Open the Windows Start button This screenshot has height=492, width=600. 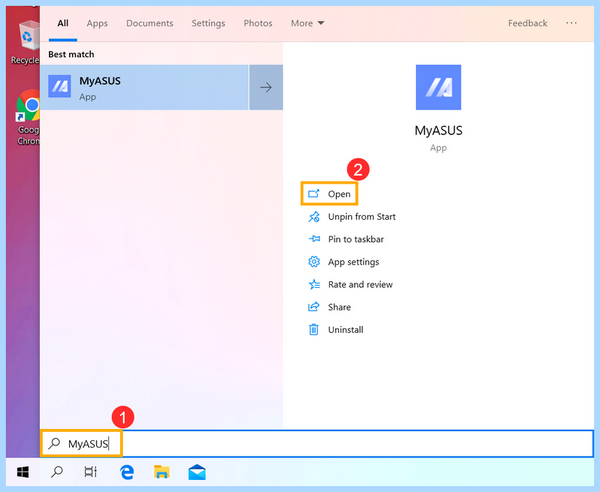coord(23,472)
